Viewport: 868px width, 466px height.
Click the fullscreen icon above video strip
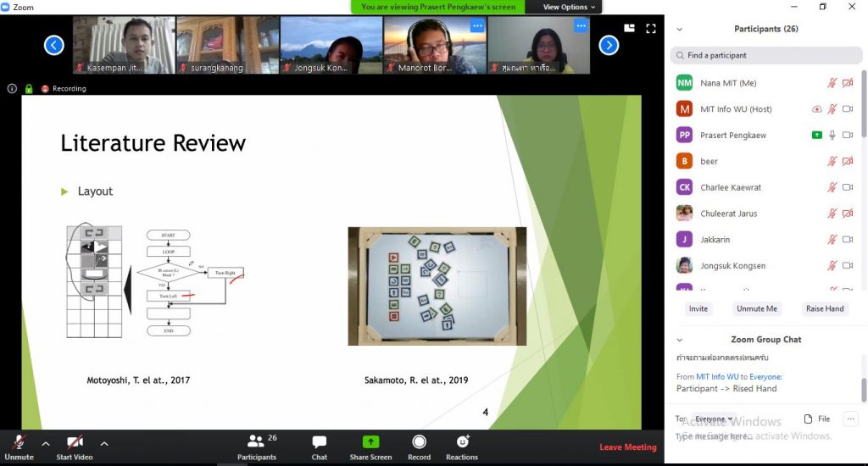pos(651,28)
